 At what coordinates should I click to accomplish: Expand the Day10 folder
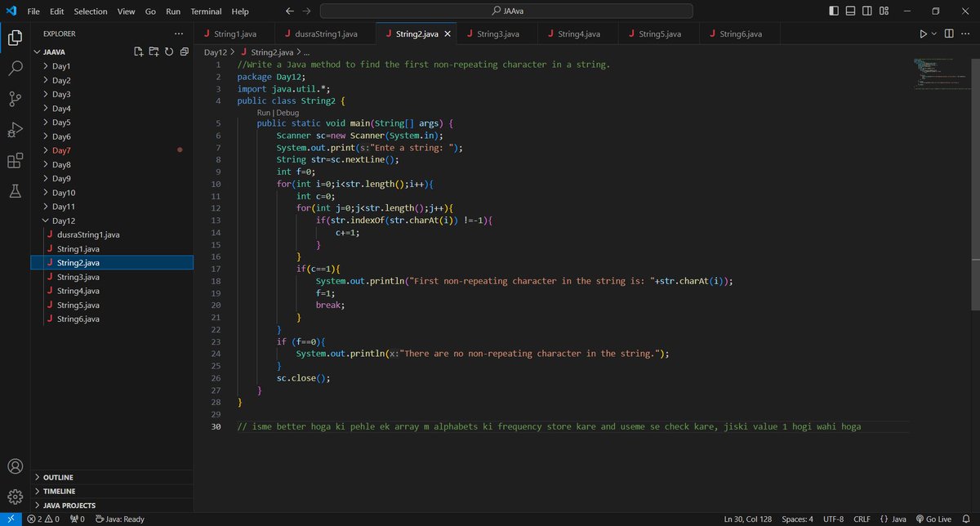pos(113,193)
